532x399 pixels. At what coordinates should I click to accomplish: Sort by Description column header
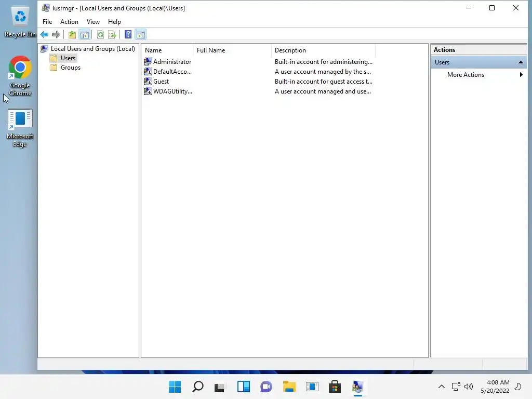tap(323, 50)
